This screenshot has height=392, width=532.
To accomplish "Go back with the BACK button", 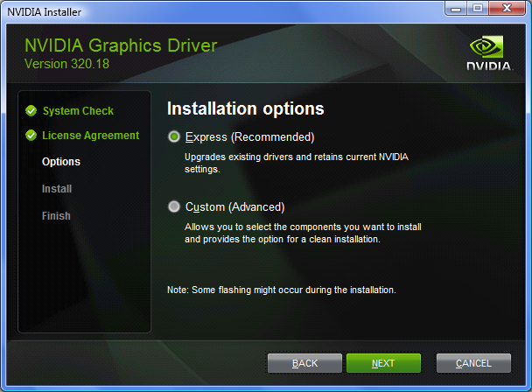I will point(304,363).
